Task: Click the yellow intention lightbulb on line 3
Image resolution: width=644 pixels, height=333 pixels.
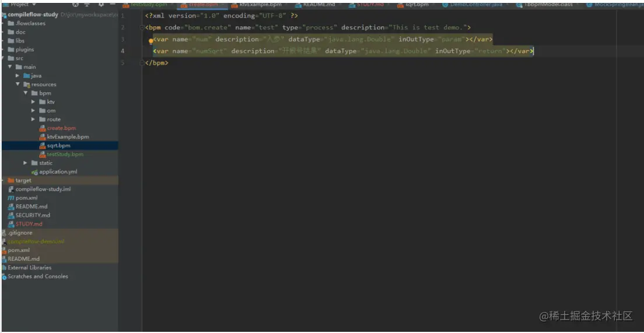Action: (x=150, y=41)
